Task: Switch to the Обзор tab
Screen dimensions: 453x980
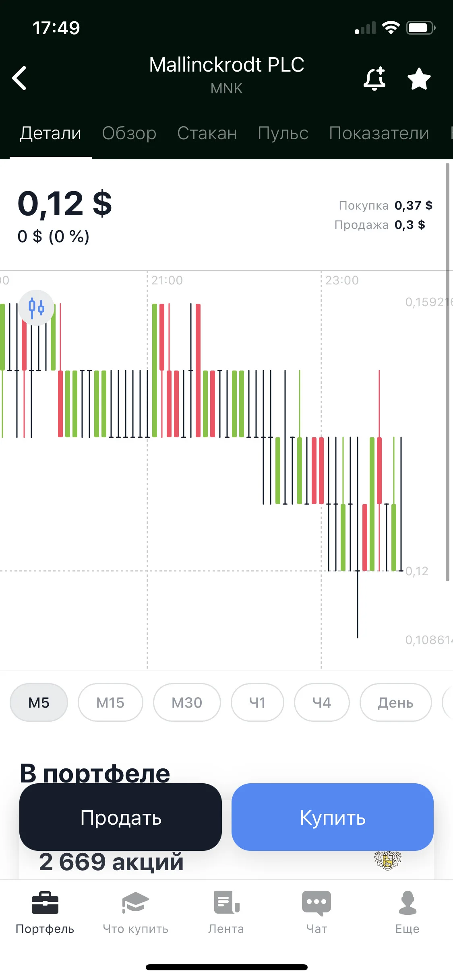Action: pos(129,133)
